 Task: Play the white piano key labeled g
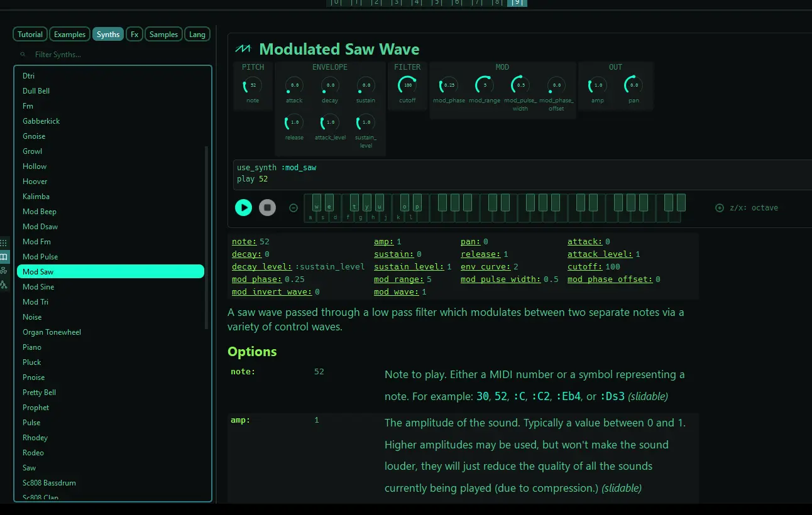361,217
